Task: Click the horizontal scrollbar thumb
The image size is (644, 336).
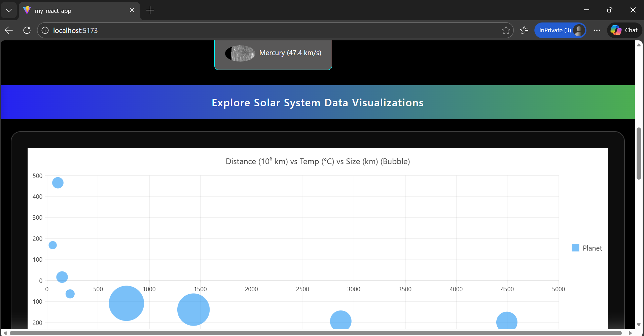Action: pos(316,333)
